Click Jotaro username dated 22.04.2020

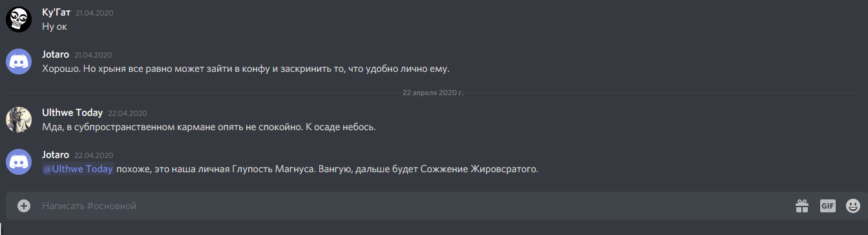pyautogui.click(x=56, y=155)
